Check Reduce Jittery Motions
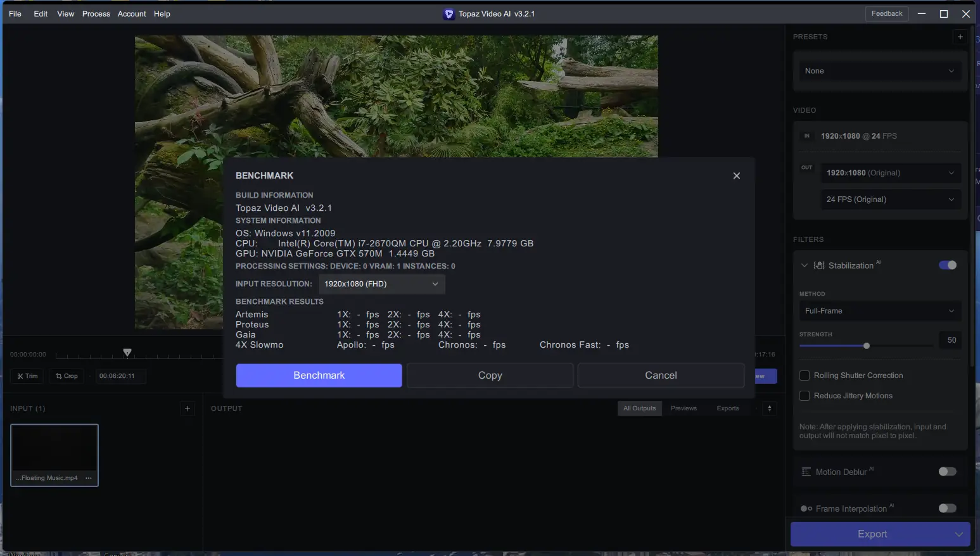The image size is (980, 556). point(805,396)
